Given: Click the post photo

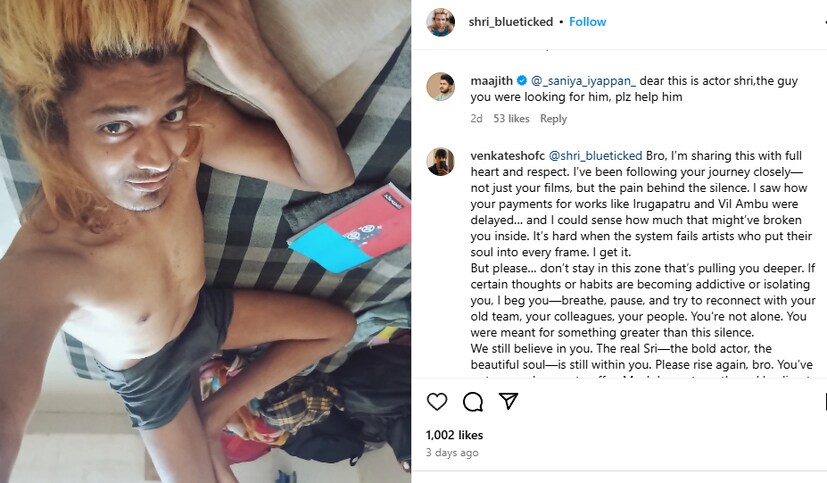Looking at the screenshot, I should click(206, 242).
